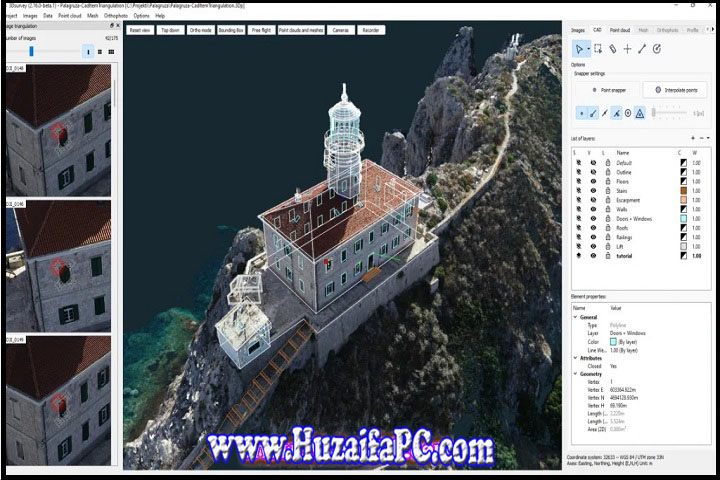This screenshot has height=480, width=720.
Task: Open the Orthophoto menu
Action: point(116,16)
